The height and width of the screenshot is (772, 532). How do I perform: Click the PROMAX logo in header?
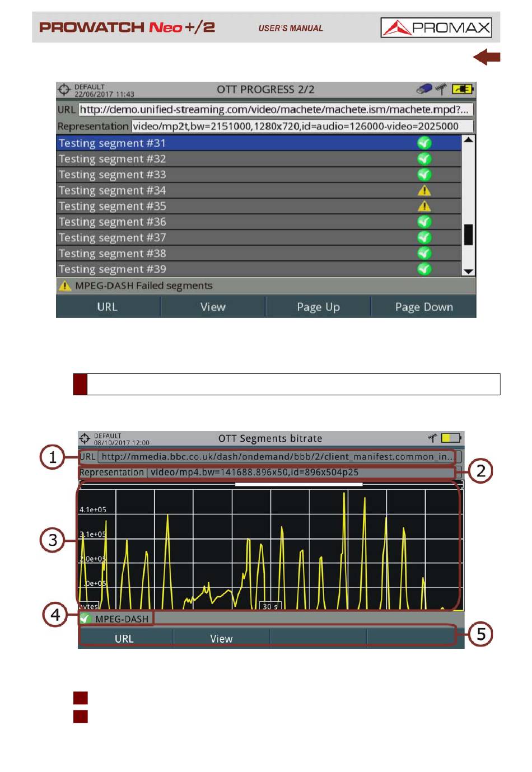click(436, 27)
